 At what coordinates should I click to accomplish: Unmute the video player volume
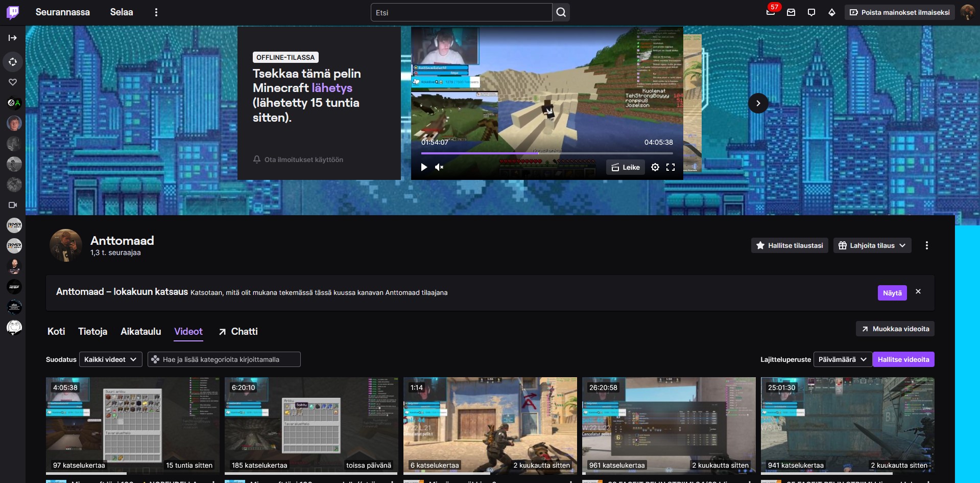439,167
